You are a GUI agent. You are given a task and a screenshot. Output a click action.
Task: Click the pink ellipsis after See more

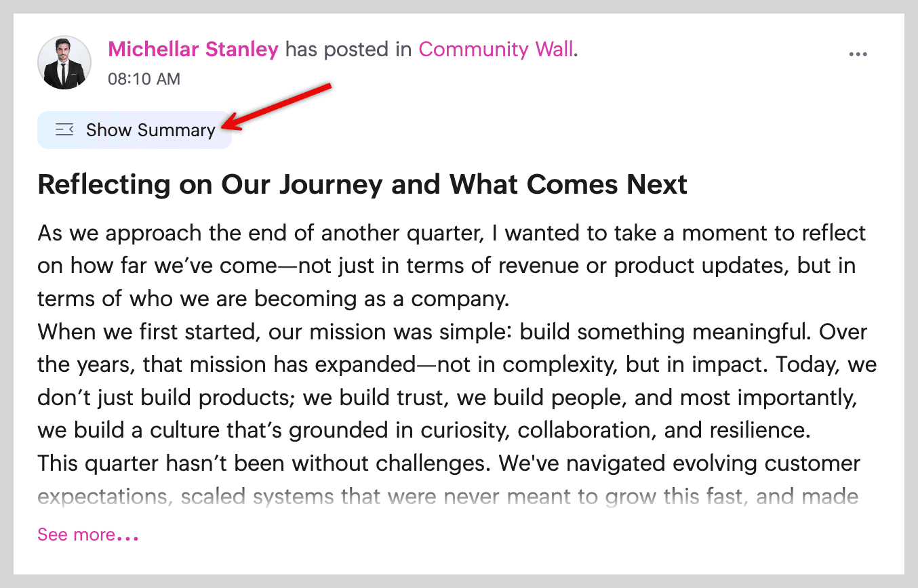128,537
